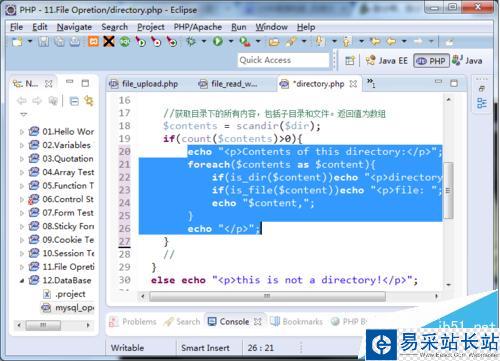Image resolution: width=500 pixels, height=361 pixels.
Task: Select the mysql_op file in Navigator
Action: coord(68,307)
